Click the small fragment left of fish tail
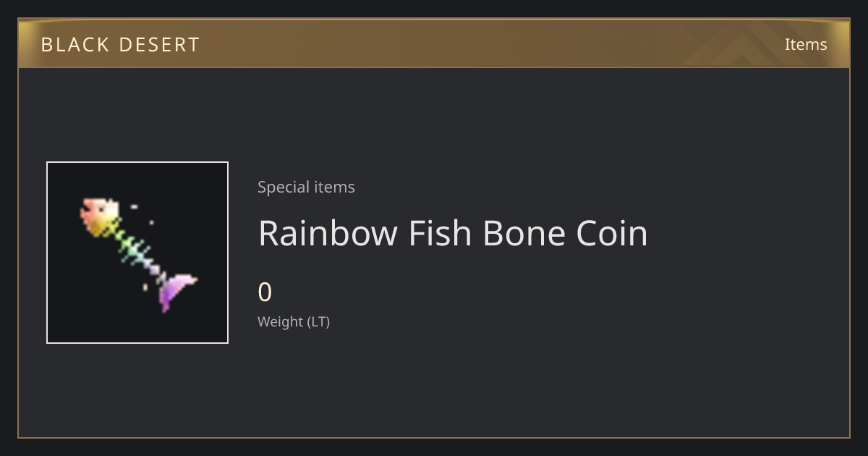The image size is (868, 456). [145, 287]
